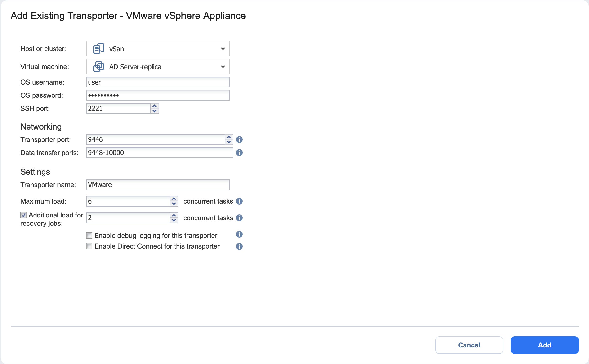589x364 pixels.
Task: Click info icon for Maximum load
Action: click(x=239, y=201)
